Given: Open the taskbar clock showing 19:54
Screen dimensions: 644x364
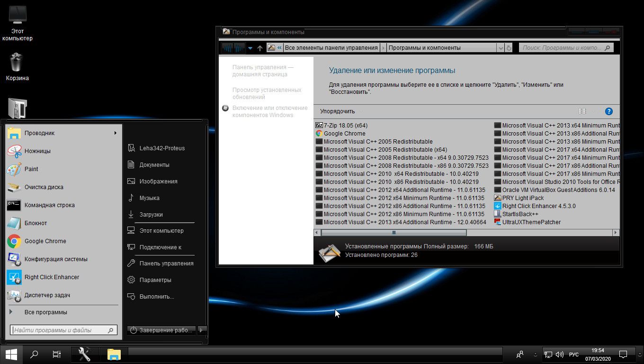Looking at the screenshot, I should coord(598,354).
